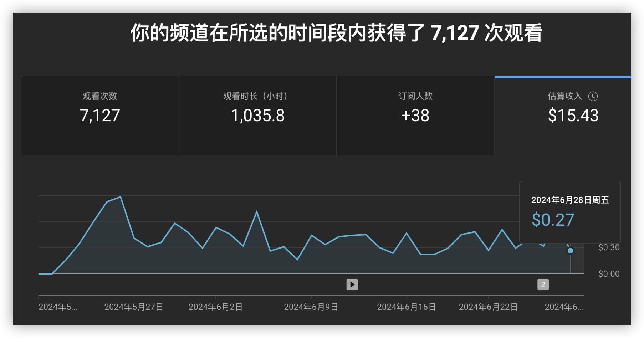Click the clock icon beside 估算收入
Viewport: 644px width, 338px height.
coord(593,96)
